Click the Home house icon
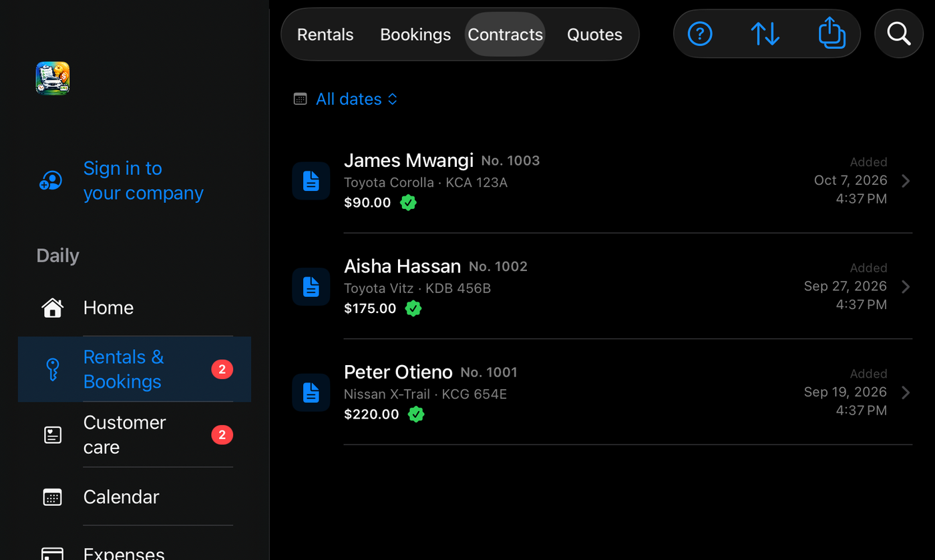 pyautogui.click(x=52, y=308)
